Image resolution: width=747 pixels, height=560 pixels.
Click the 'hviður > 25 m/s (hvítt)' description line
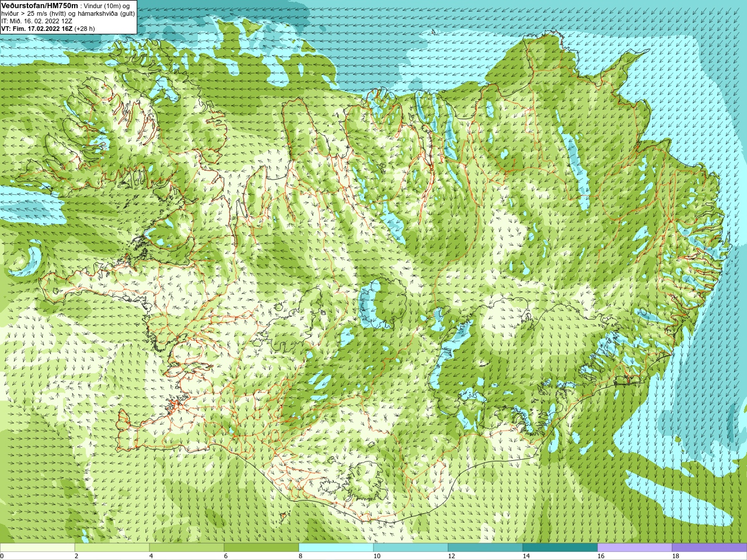point(68,13)
